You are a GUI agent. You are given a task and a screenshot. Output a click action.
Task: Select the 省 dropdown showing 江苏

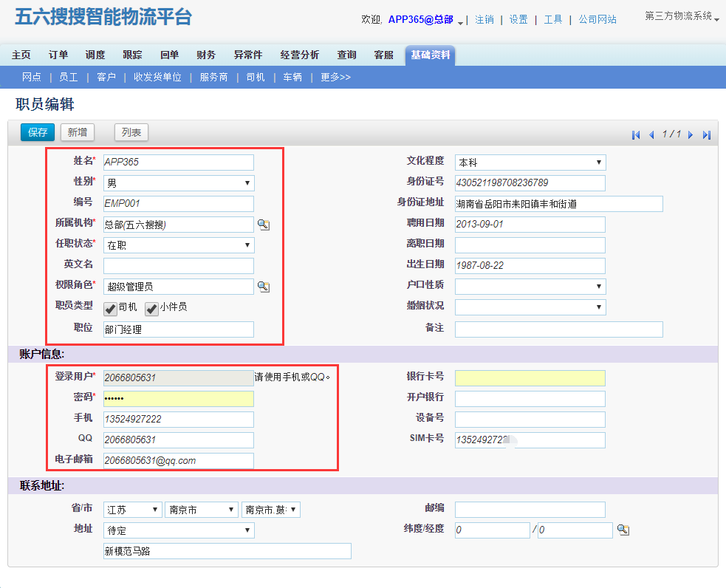133,510
